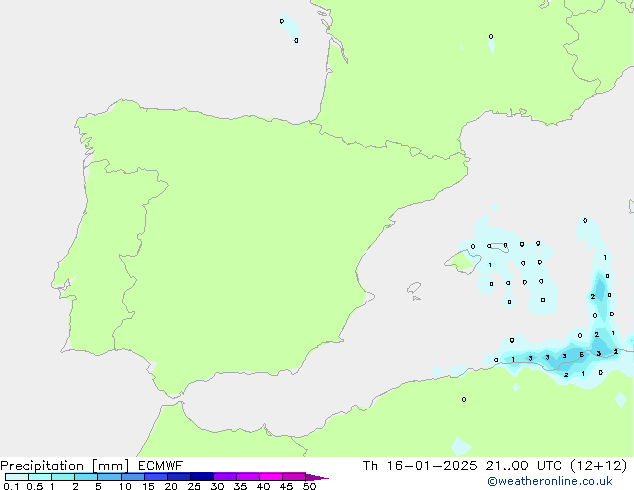This screenshot has height=490, width=634.
Task: Click the weatheronline.co.uk copyright link
Action: (556, 482)
